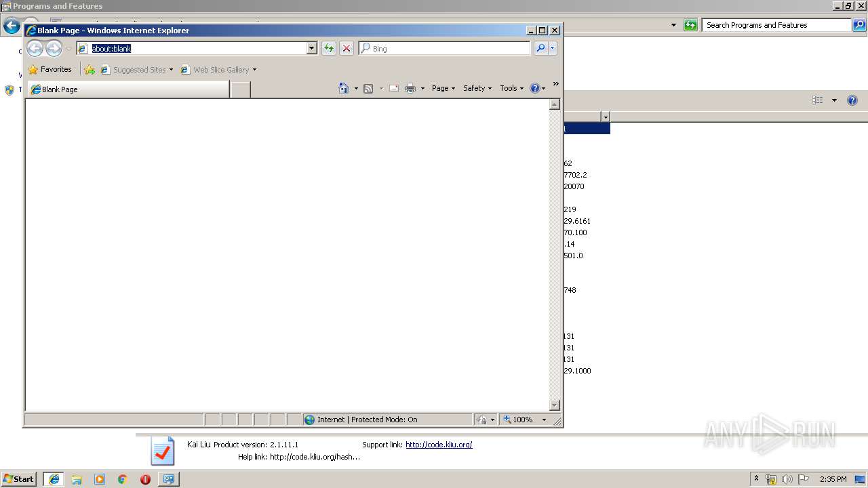Click the HashCheck checkmark document icon
This screenshot has width=868, height=488.
pyautogui.click(x=163, y=451)
